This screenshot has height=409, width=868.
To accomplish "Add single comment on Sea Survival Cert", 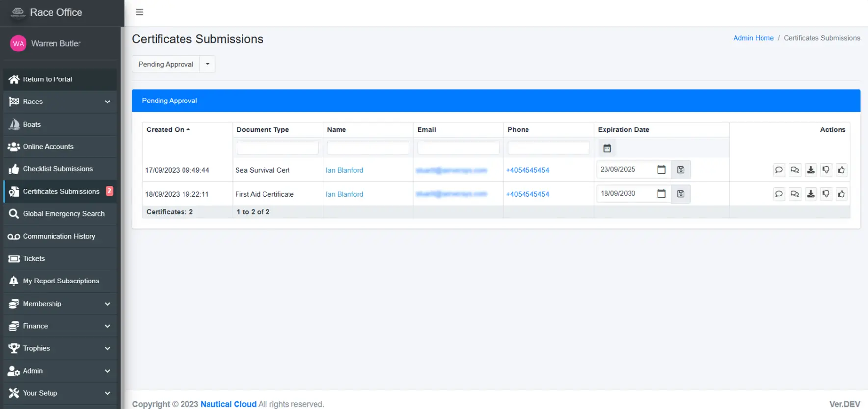I will 779,170.
